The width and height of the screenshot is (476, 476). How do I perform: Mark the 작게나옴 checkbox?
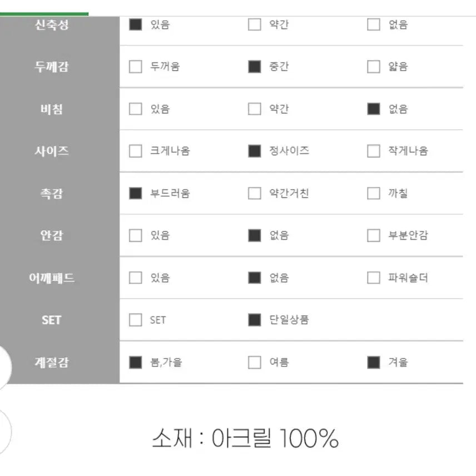coord(373,151)
